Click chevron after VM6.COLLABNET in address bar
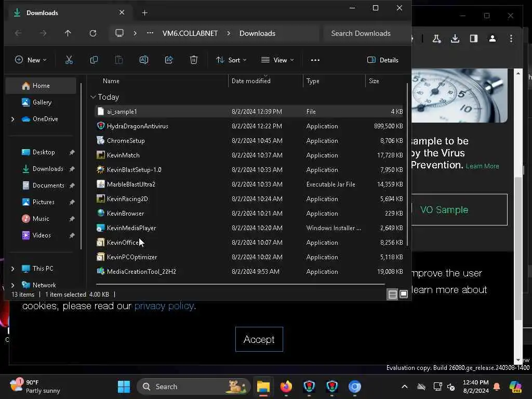 tap(229, 33)
